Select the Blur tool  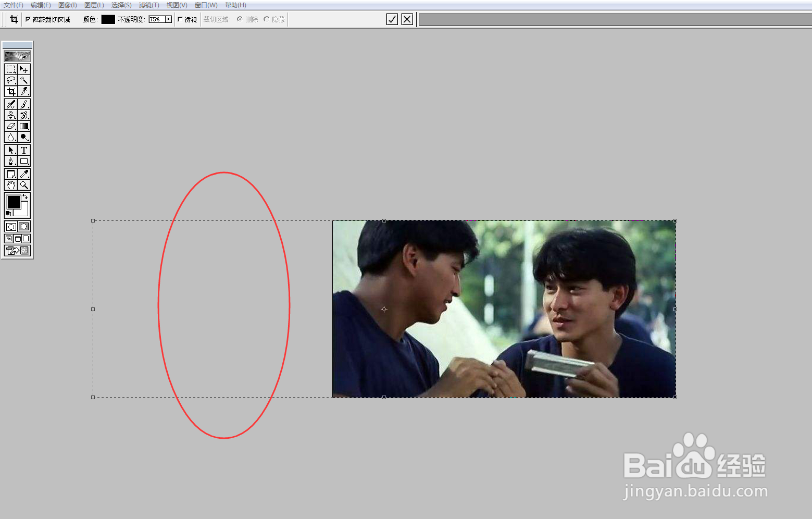tap(11, 137)
